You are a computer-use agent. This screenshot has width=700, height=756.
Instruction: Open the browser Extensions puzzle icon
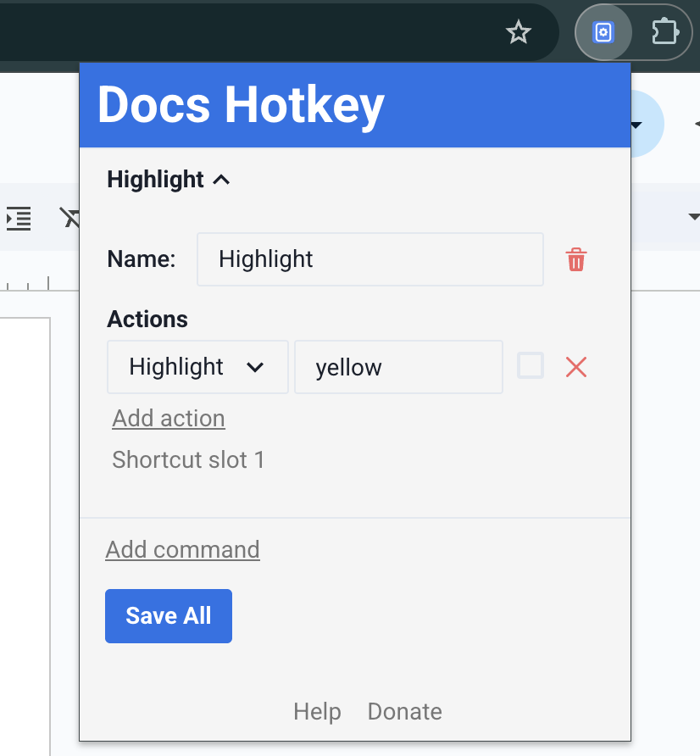(x=665, y=32)
